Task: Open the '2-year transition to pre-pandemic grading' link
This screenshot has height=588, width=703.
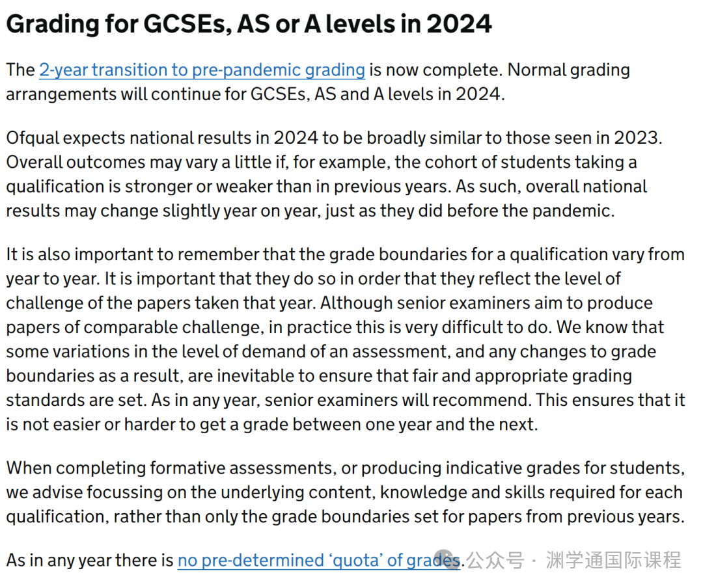Action: coord(202,70)
